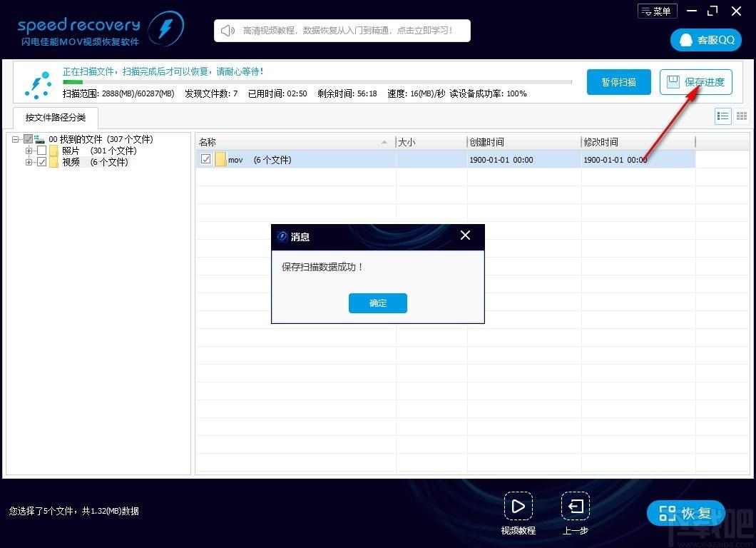Click the mov creation time 1900-01-01 cell
The height and width of the screenshot is (548, 756).
tap(501, 160)
